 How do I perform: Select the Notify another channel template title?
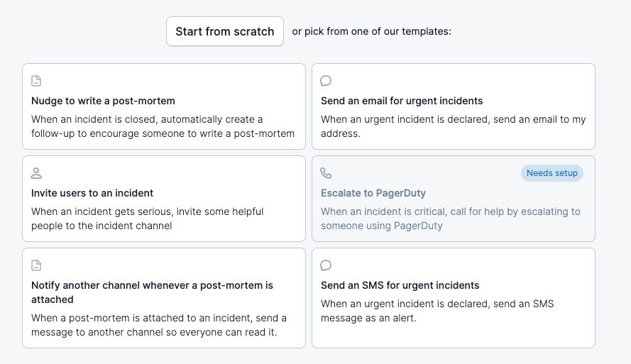click(x=152, y=285)
